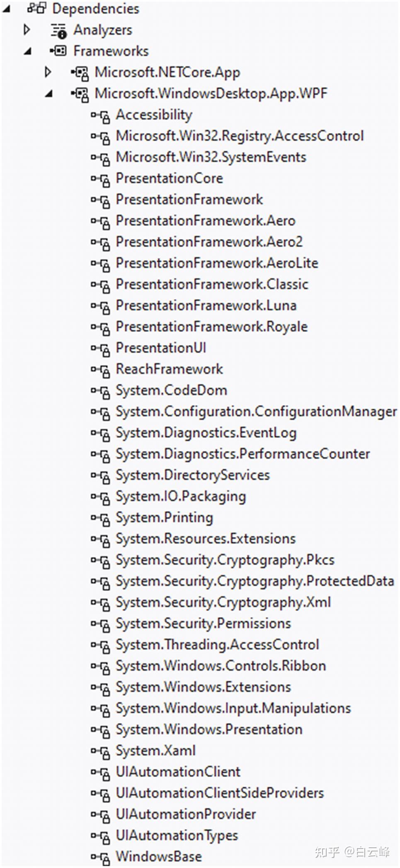
Task: Click the PresentationCore assembly icon
Action: click(x=101, y=179)
